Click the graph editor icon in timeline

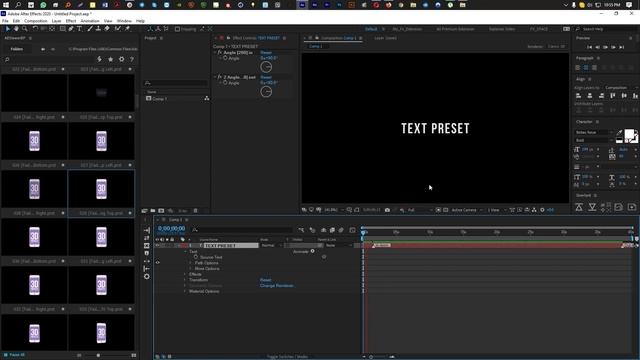pyautogui.click(x=352, y=230)
